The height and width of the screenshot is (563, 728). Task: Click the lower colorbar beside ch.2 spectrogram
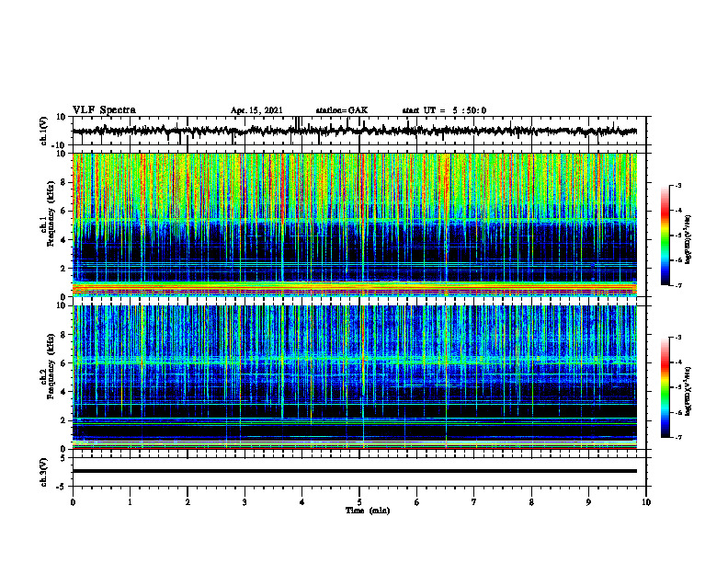pos(665,387)
